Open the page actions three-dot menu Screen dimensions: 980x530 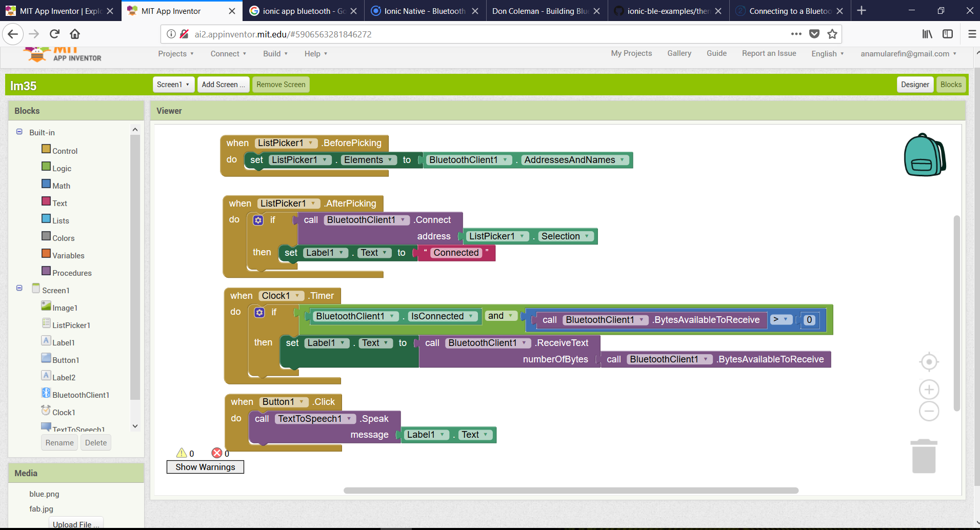point(796,34)
